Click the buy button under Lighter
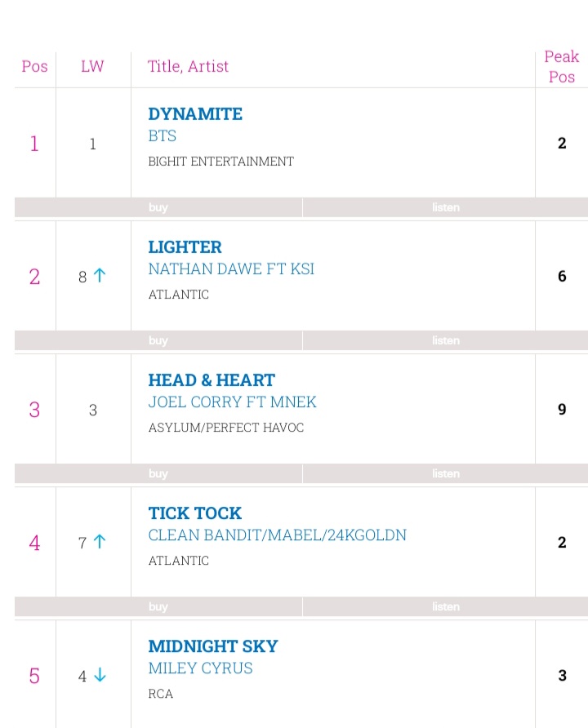The height and width of the screenshot is (728, 588). point(158,340)
